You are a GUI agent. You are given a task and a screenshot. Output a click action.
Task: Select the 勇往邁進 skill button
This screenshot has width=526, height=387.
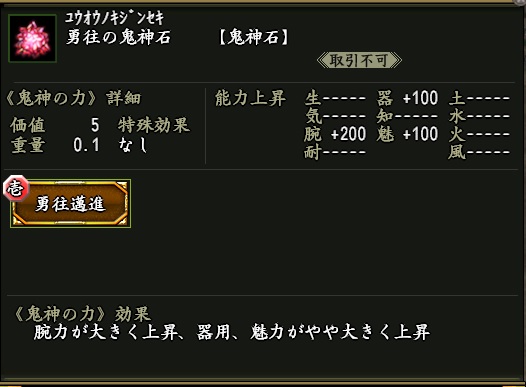click(70, 204)
